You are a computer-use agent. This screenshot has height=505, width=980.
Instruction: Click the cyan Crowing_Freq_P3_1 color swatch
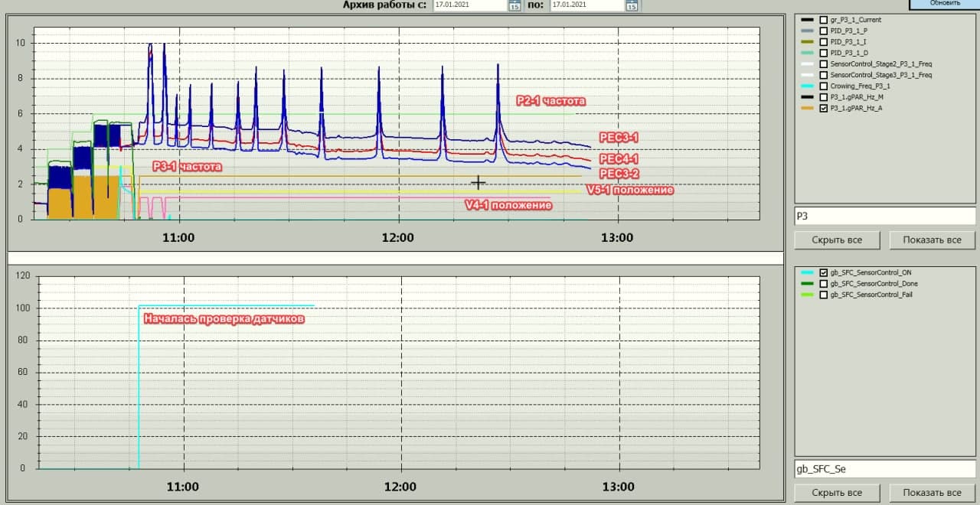(x=807, y=86)
